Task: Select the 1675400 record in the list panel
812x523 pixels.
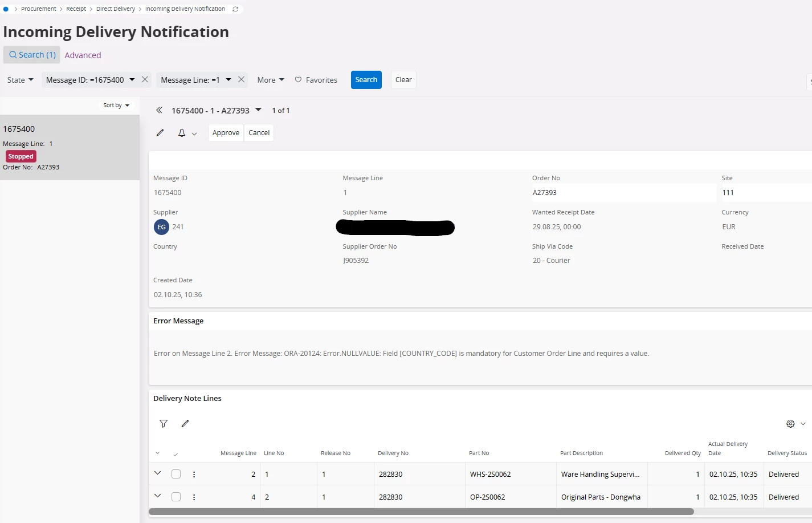Action: 70,148
